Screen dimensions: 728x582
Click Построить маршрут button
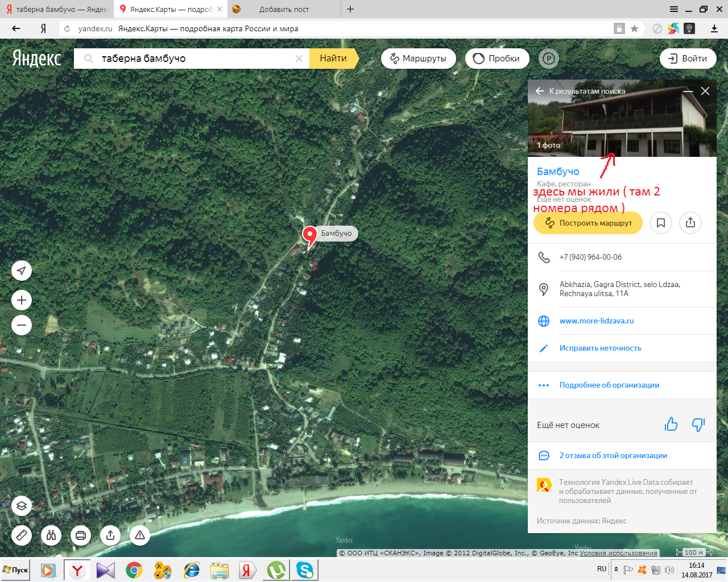[x=588, y=223]
